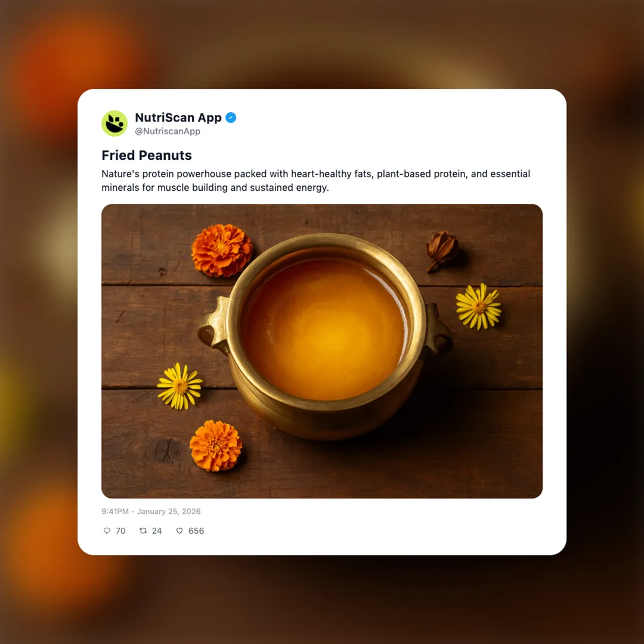644x644 pixels.
Task: Open the @NutriscanApp handle link
Action: (168, 131)
